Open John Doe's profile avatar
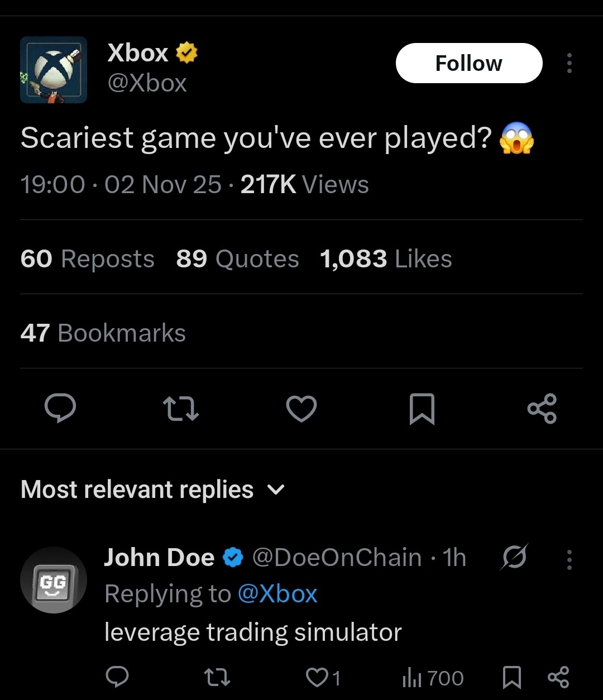 (54, 580)
